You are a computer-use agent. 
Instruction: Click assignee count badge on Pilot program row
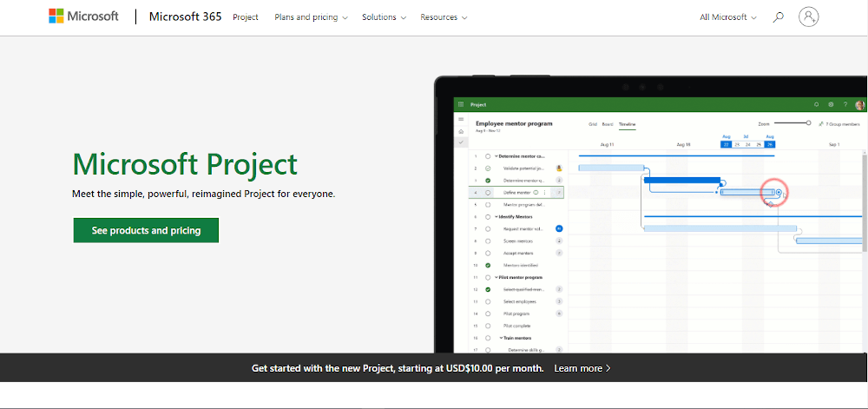click(559, 313)
